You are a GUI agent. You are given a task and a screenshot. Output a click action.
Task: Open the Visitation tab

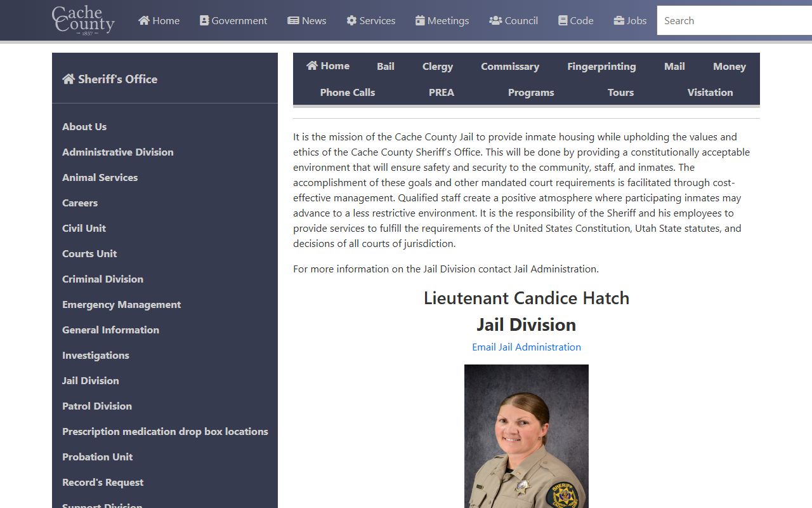click(710, 92)
